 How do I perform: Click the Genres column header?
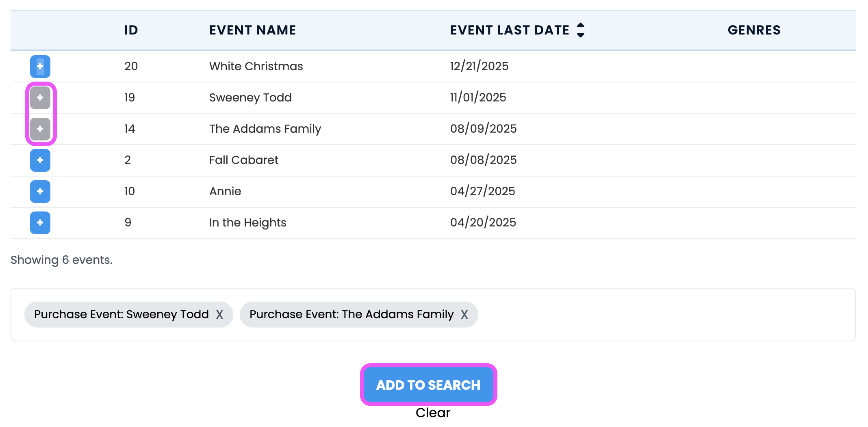pyautogui.click(x=754, y=30)
